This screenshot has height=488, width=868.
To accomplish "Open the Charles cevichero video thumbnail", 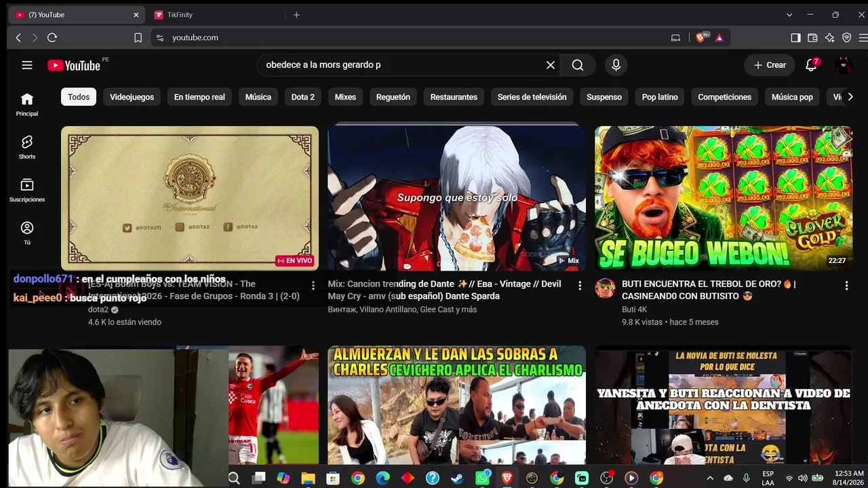I will 456,405.
